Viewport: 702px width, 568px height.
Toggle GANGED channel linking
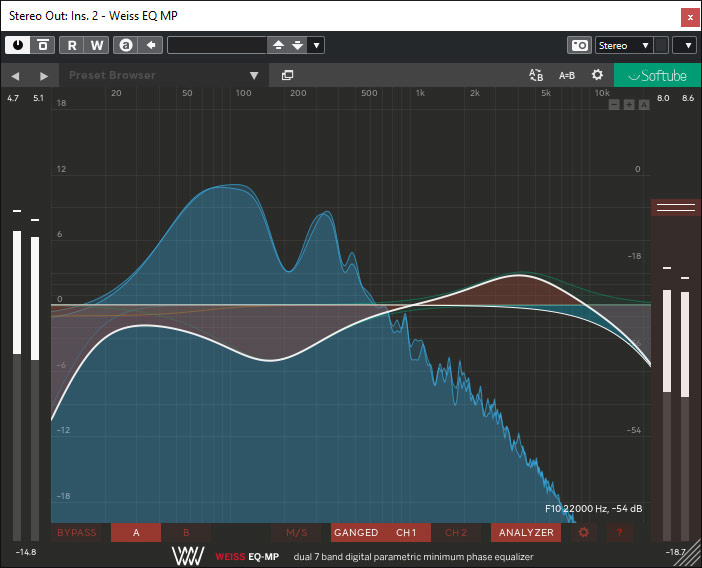click(x=356, y=532)
